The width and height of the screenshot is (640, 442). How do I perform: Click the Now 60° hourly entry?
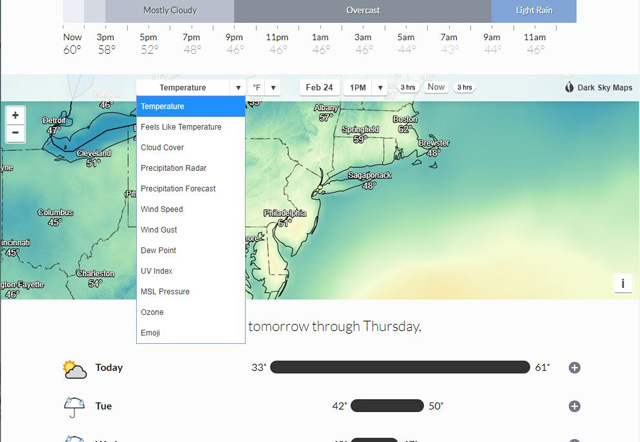point(72,44)
